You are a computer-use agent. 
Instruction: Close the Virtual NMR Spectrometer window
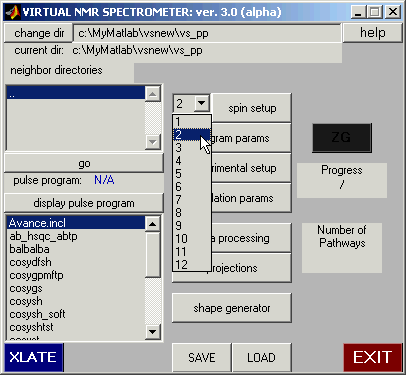click(x=393, y=13)
